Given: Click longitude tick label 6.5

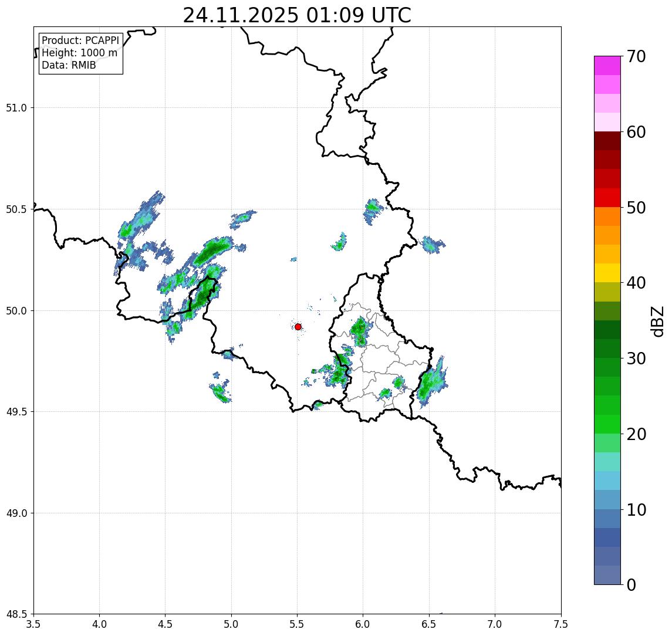Looking at the screenshot, I should pyautogui.click(x=429, y=624).
